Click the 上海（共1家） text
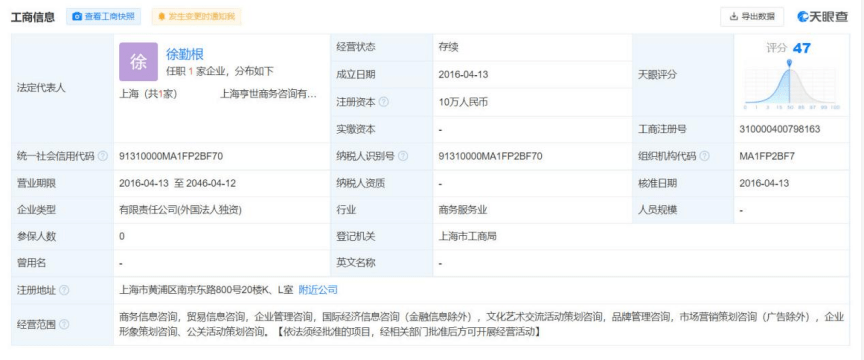Screen dimensions: 864x360 click(148, 94)
